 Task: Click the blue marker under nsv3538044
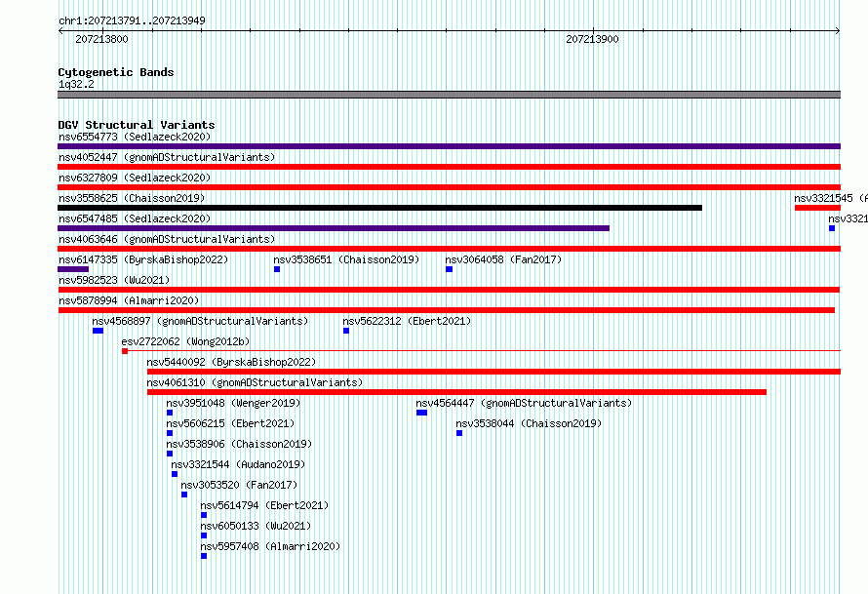click(459, 433)
